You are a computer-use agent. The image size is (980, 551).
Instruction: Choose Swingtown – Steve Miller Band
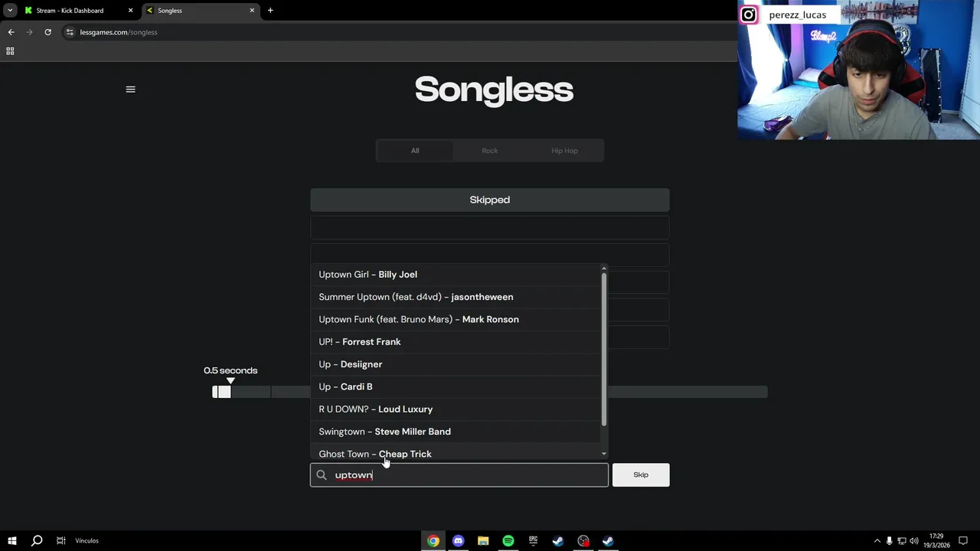[x=456, y=432]
